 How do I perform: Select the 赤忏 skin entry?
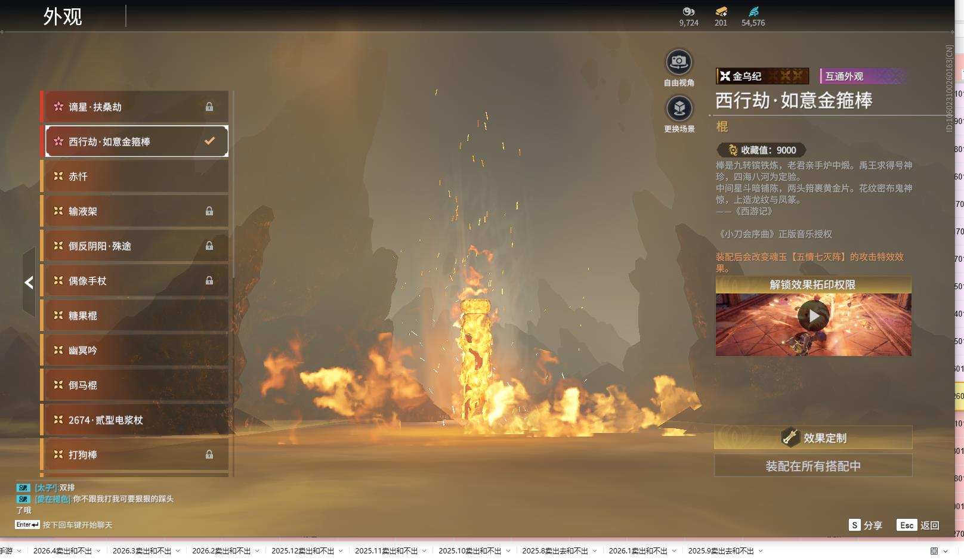click(136, 177)
